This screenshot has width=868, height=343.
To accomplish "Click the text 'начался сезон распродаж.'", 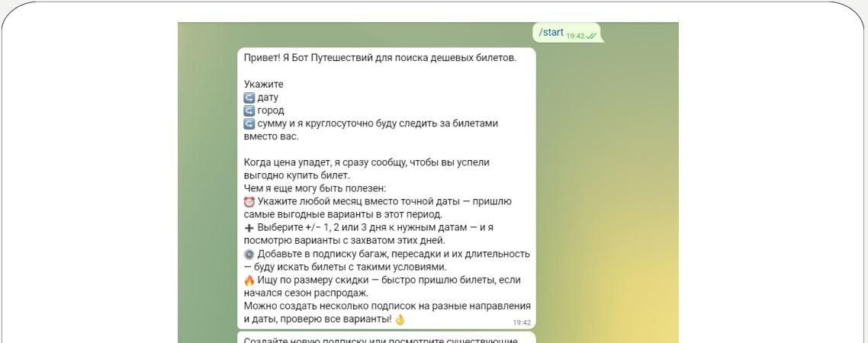I will click(x=306, y=293).
